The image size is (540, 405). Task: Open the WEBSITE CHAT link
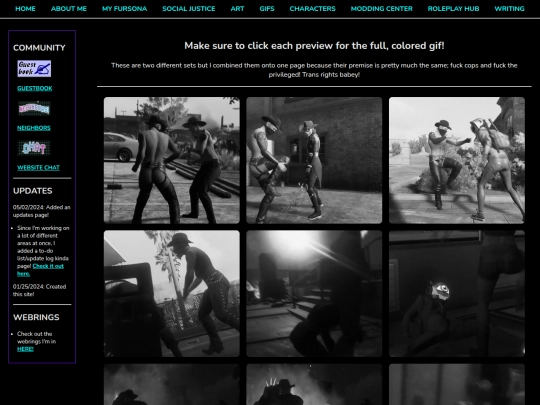coord(38,167)
